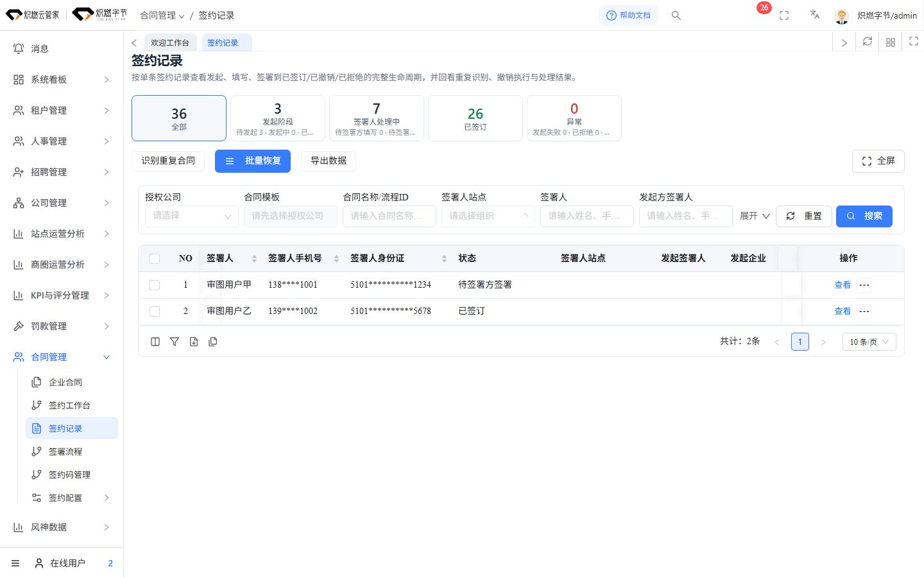Expand the 系统看板 menu
The image size is (924, 578).
pyautogui.click(x=62, y=80)
